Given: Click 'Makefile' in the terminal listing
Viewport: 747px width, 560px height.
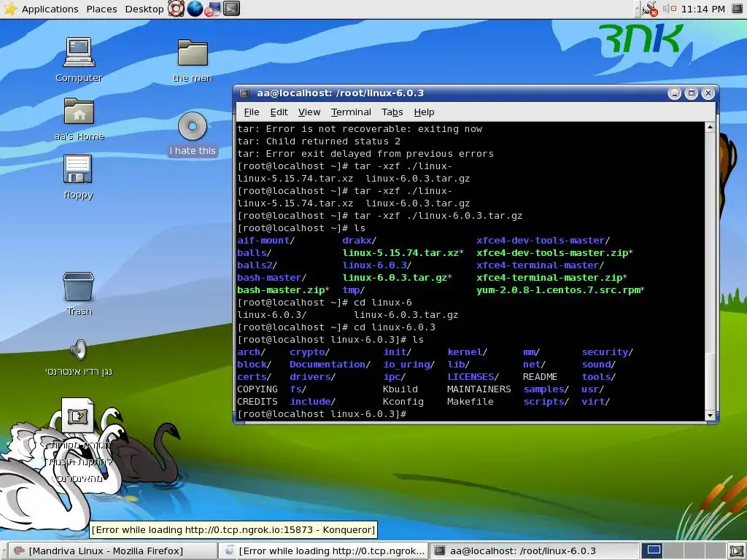Looking at the screenshot, I should click(x=471, y=402).
